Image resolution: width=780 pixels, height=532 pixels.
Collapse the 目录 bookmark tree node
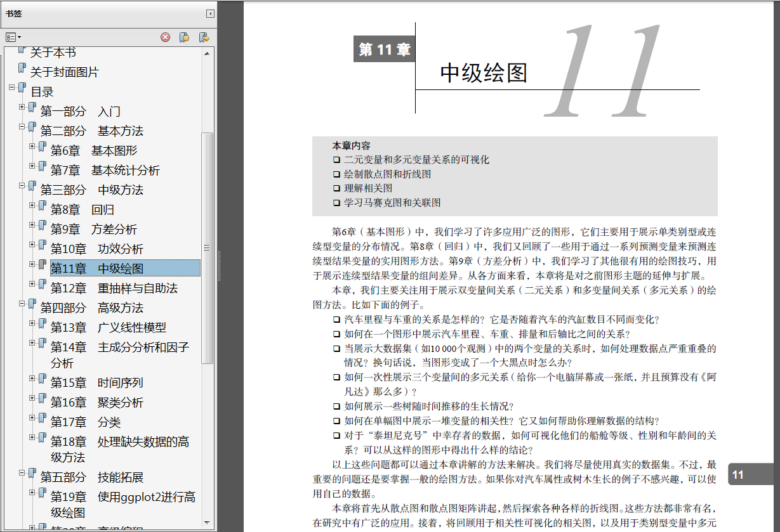coord(12,88)
